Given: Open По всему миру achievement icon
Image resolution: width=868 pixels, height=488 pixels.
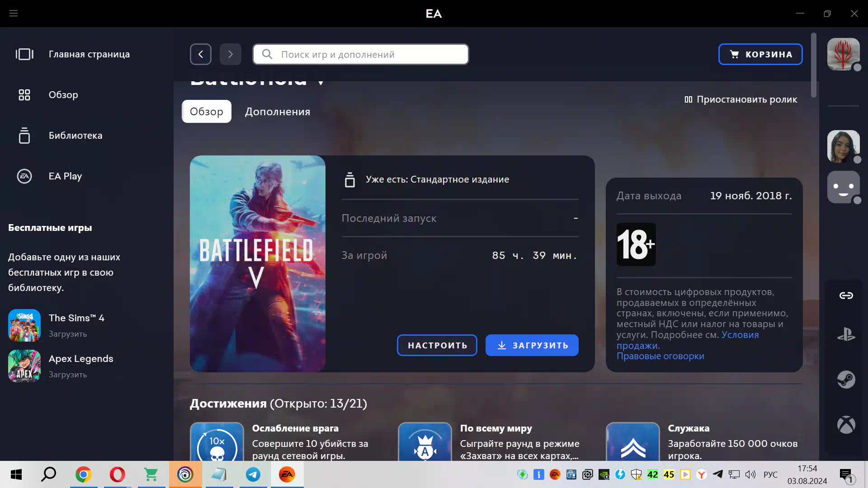Looking at the screenshot, I should 425,442.
